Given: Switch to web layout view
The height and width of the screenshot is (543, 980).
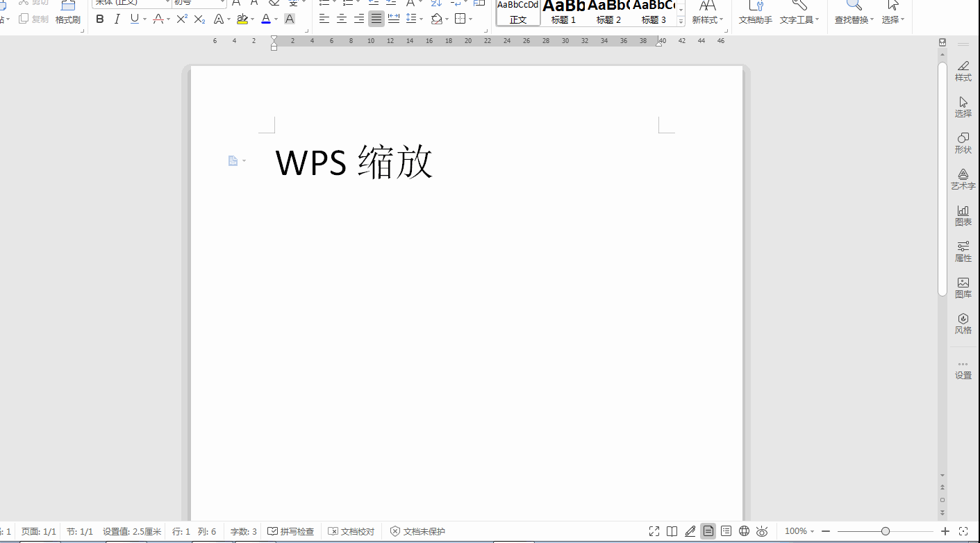Looking at the screenshot, I should click(745, 531).
